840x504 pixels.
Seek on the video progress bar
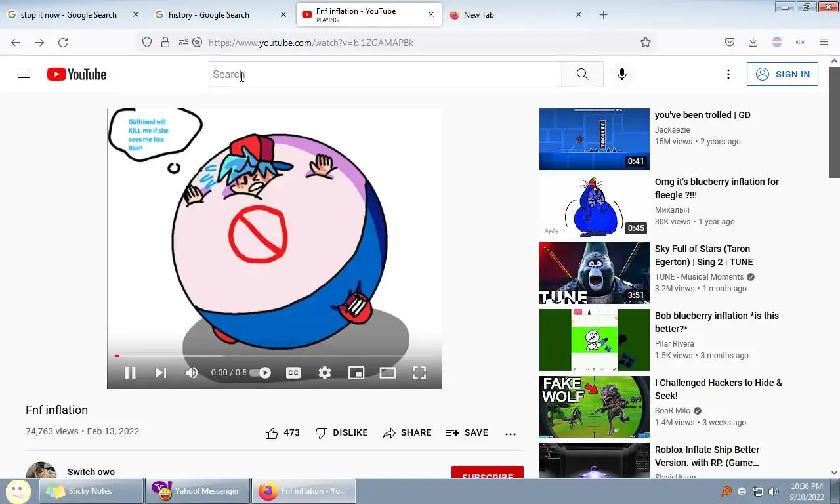(274, 356)
